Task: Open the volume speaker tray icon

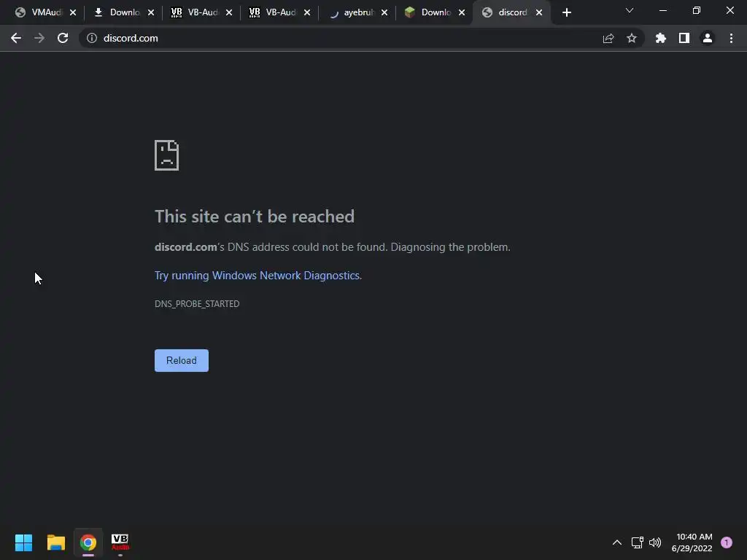Action: click(x=656, y=542)
